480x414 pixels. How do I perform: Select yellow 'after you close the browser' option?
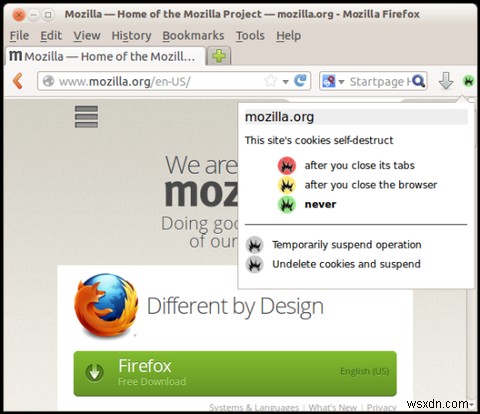357,185
